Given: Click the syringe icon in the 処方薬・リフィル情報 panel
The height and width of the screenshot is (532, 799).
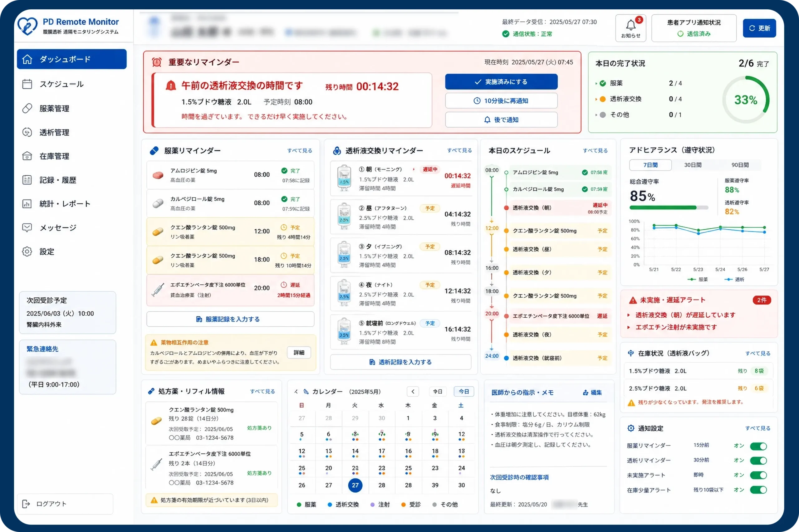Looking at the screenshot, I should pos(156,465).
